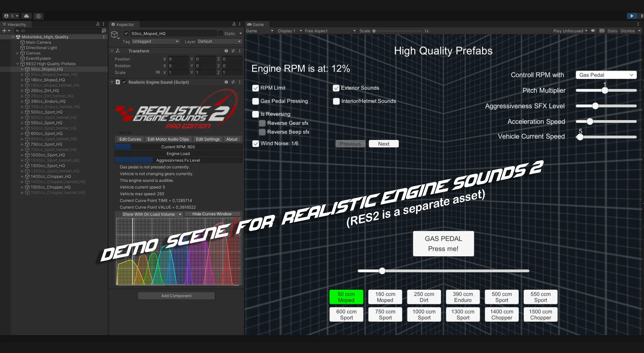Select the 1000 ccm Sport button
This screenshot has height=353, width=644.
point(424,314)
